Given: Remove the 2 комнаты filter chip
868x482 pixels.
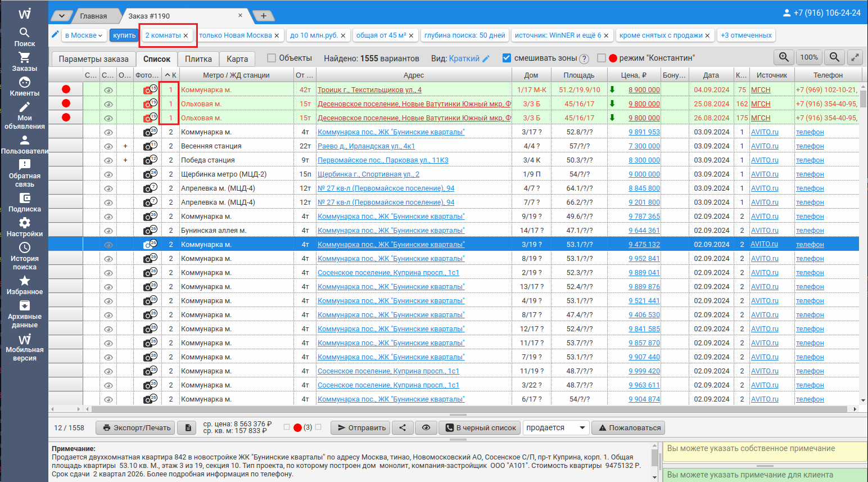Looking at the screenshot, I should point(186,35).
